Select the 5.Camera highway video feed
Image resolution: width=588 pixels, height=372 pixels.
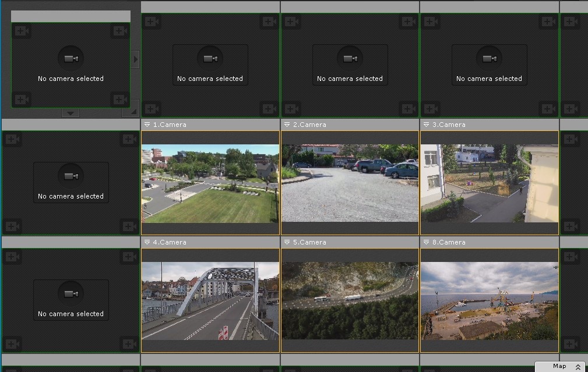click(350, 300)
